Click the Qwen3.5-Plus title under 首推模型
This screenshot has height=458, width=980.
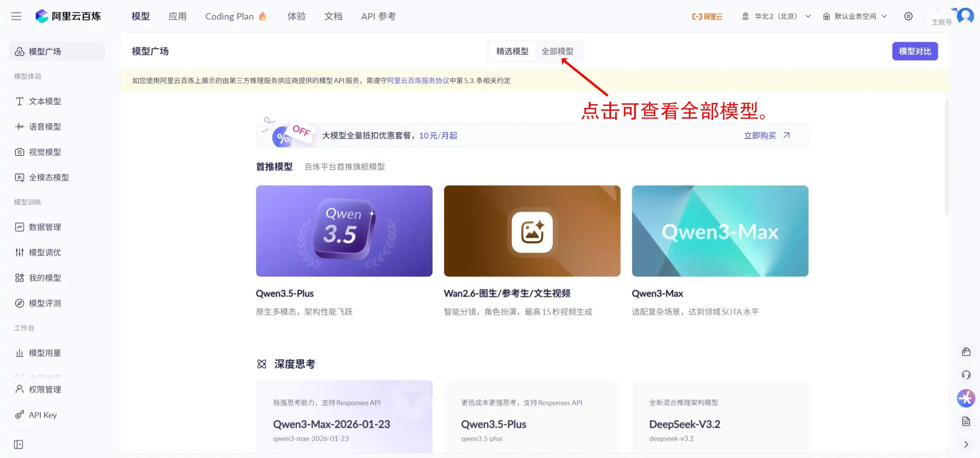pos(285,293)
